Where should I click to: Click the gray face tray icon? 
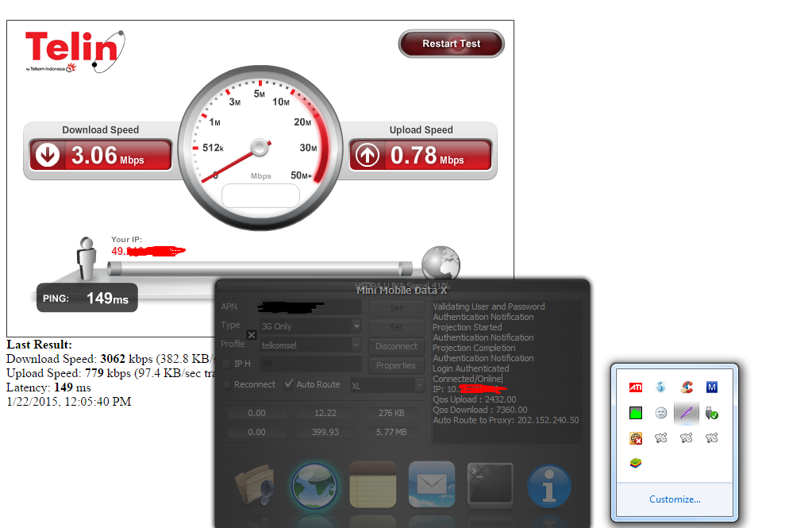coord(660,413)
